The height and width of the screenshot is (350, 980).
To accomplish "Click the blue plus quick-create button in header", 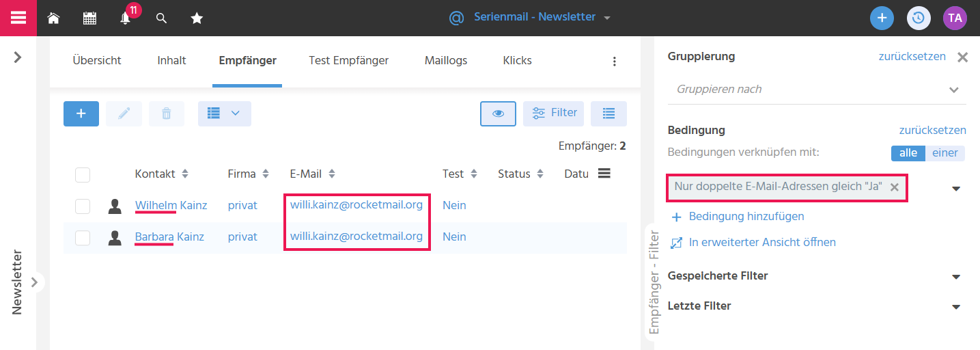I will [x=882, y=18].
